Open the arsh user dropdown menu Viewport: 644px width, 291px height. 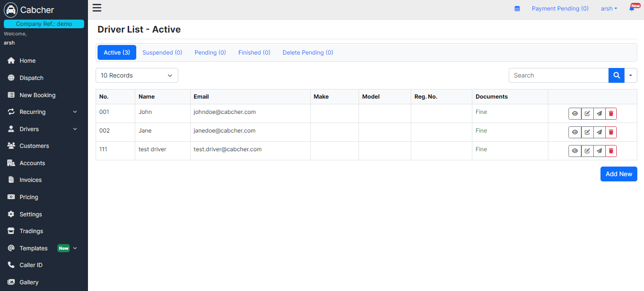[x=609, y=9]
